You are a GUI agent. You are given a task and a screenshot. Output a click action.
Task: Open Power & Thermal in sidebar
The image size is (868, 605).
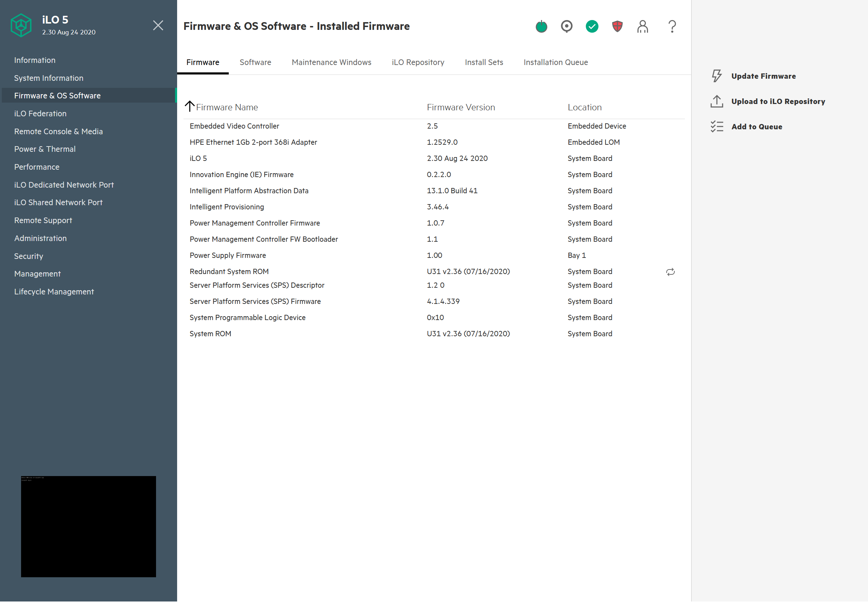tap(45, 149)
